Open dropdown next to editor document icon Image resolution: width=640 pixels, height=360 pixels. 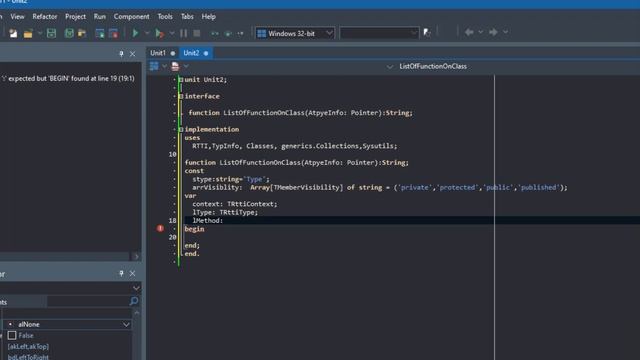[x=186, y=66]
